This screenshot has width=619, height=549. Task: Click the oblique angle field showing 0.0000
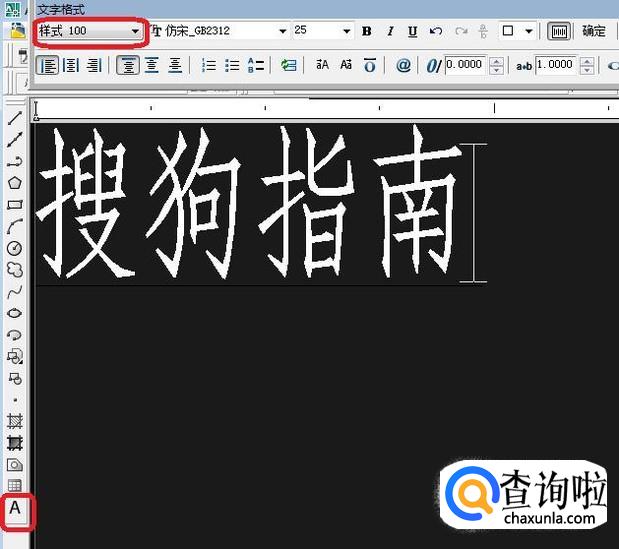[465, 64]
